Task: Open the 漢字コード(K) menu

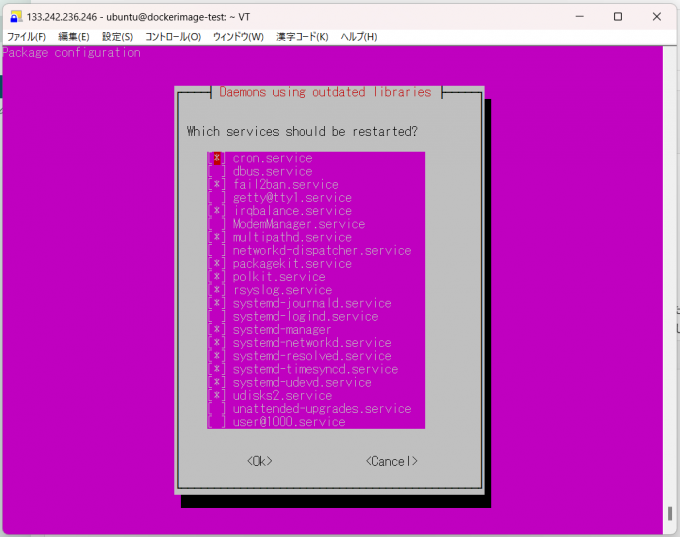Action: [x=302, y=37]
